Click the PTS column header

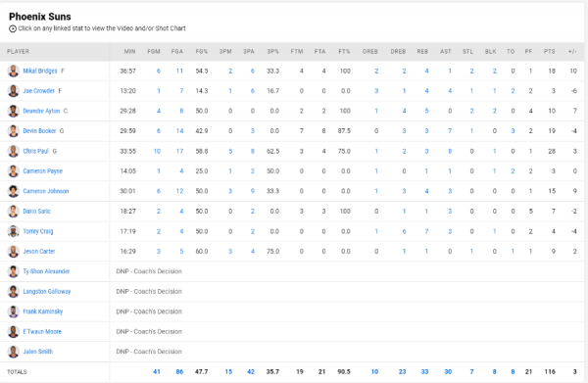pyautogui.click(x=550, y=51)
